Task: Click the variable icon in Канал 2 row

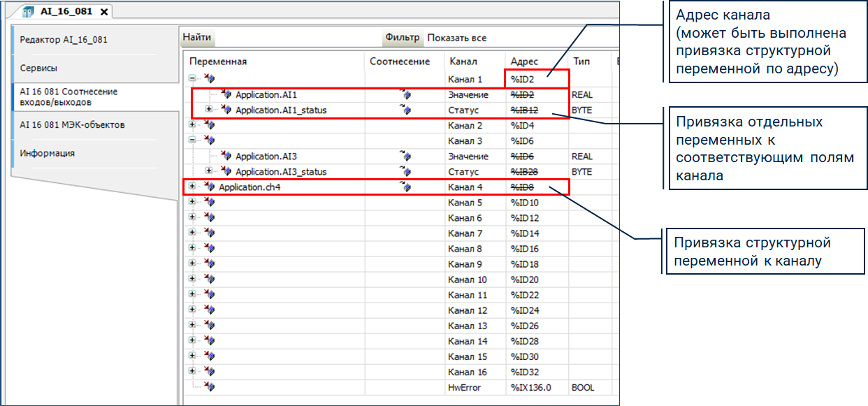Action: pyautogui.click(x=209, y=125)
